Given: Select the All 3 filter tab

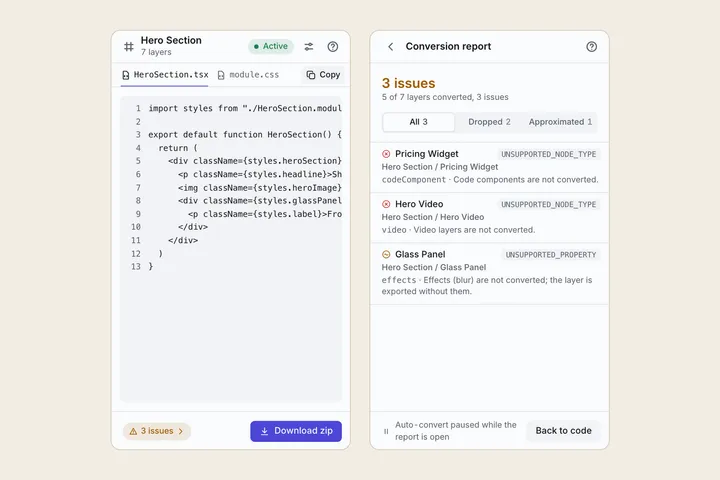Looking at the screenshot, I should coord(418,122).
